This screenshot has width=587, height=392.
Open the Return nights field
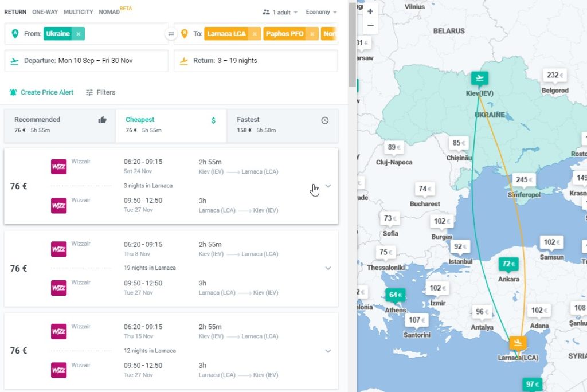[x=256, y=61]
